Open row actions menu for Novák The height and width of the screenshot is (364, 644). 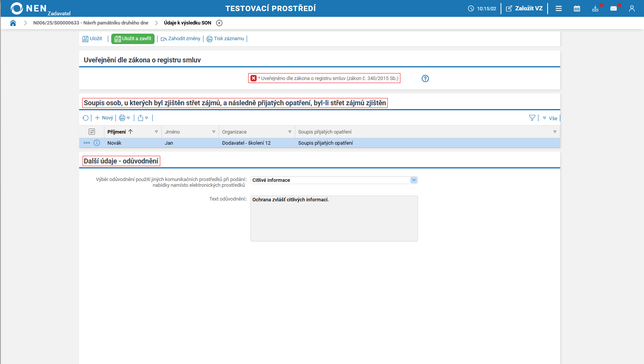click(x=87, y=143)
